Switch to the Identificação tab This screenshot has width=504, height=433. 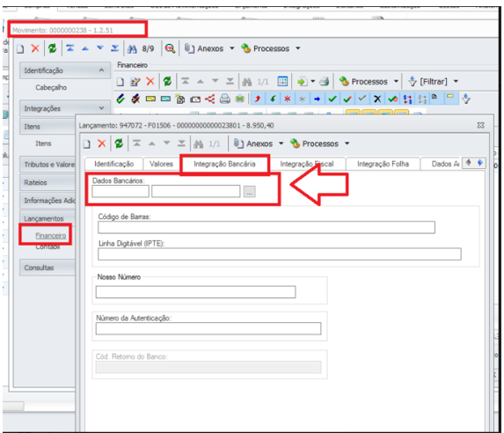point(113,164)
